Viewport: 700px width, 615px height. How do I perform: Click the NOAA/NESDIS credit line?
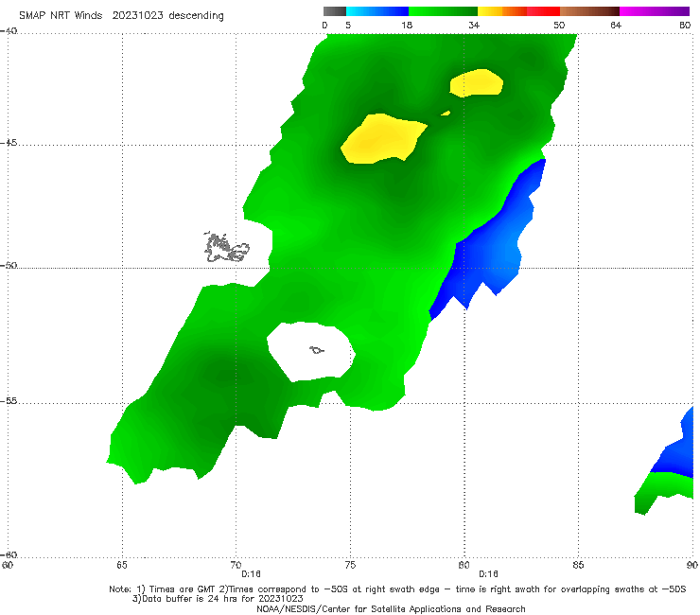coord(391,609)
